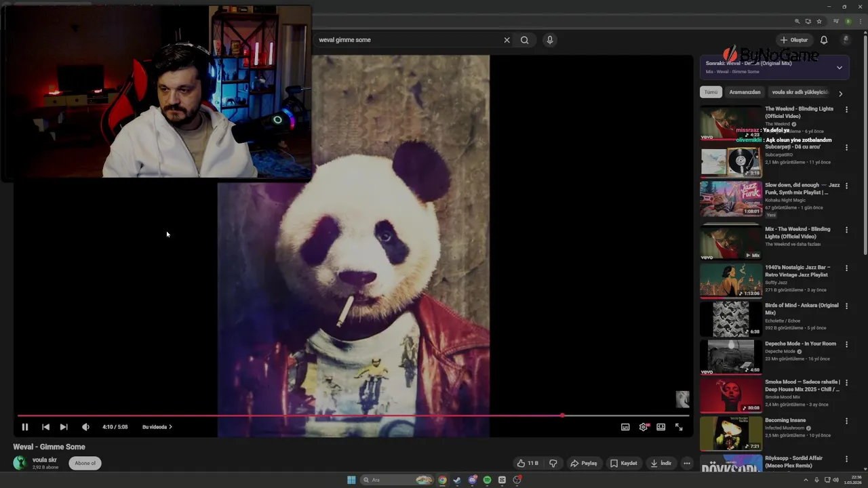Seek on the red video progress bar
Screen dimensions: 868x488
353,415
